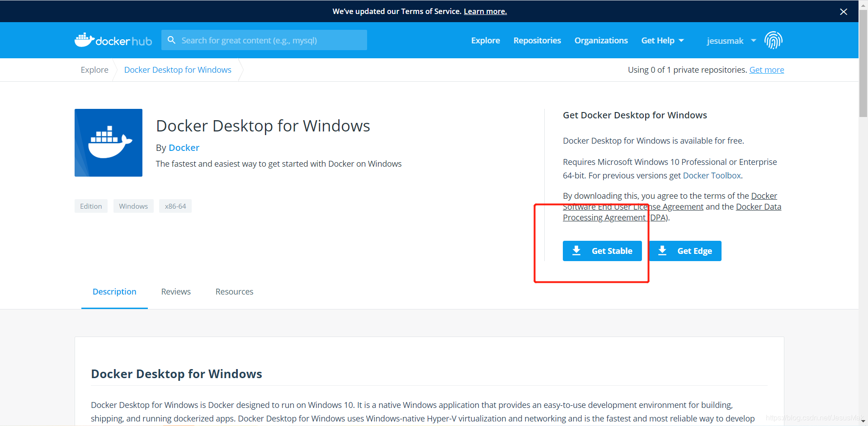Image resolution: width=868 pixels, height=426 pixels.
Task: Switch to the Reviews tab
Action: click(x=176, y=292)
